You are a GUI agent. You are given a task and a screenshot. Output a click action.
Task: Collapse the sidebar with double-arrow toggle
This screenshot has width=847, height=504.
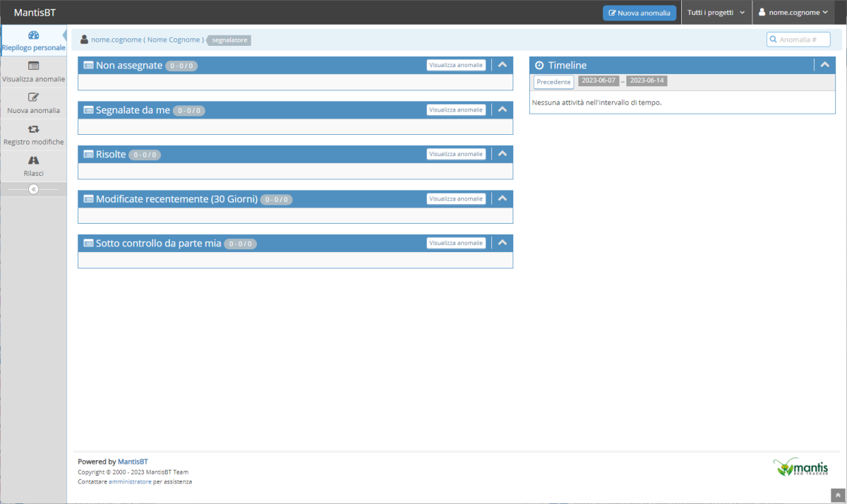[33, 189]
